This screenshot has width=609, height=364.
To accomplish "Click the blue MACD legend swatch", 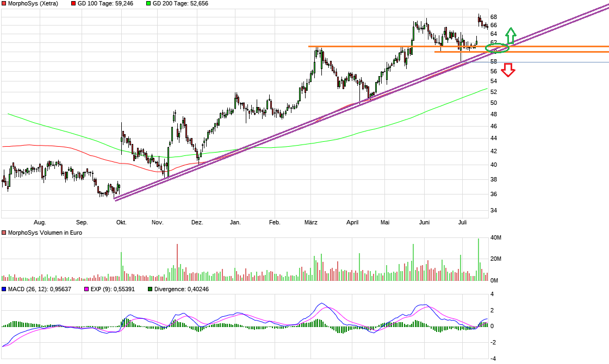I will [4, 289].
